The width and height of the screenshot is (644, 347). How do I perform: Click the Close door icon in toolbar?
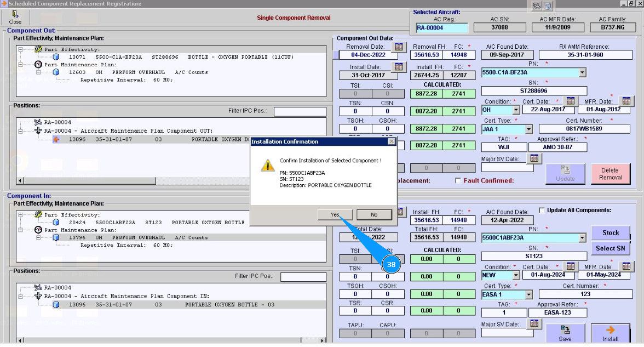click(x=15, y=14)
